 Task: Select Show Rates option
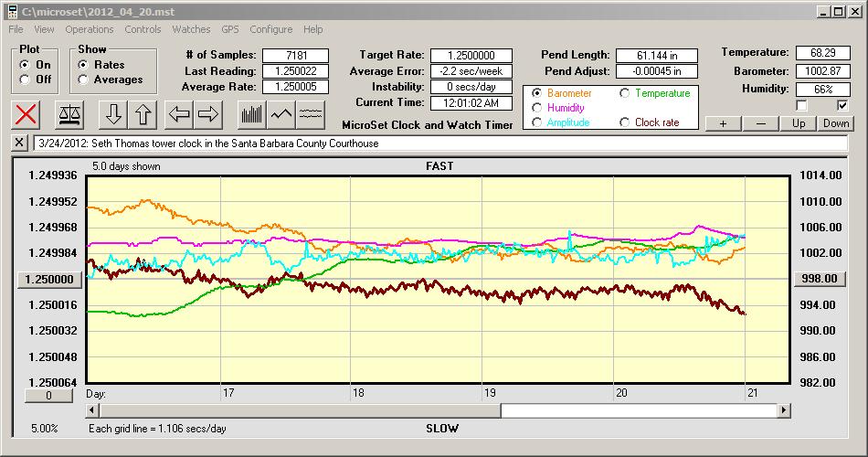point(83,65)
